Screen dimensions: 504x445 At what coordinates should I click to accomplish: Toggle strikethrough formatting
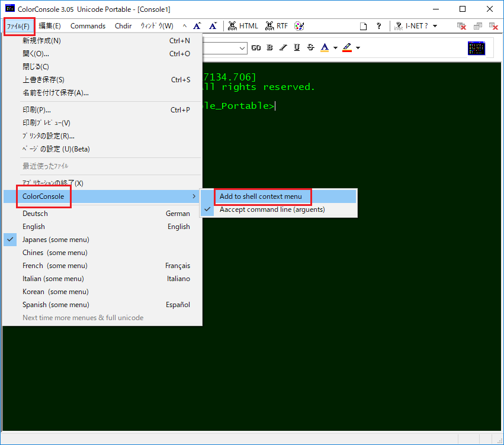[x=310, y=48]
